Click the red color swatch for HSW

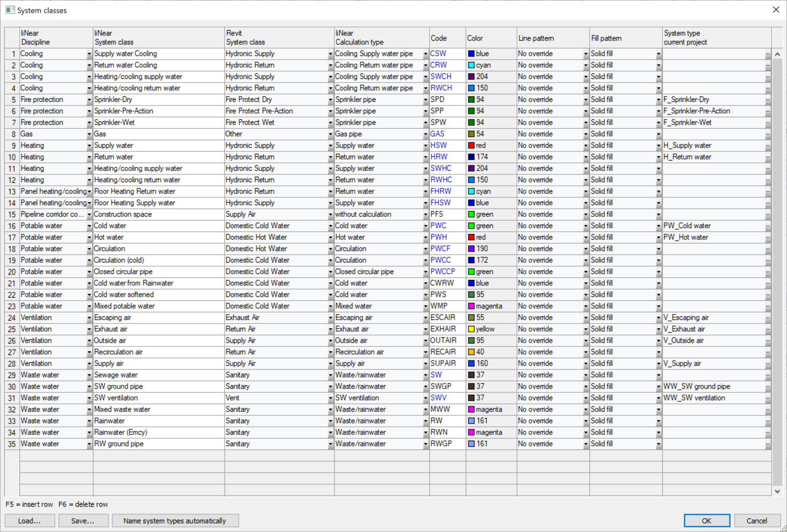click(471, 146)
